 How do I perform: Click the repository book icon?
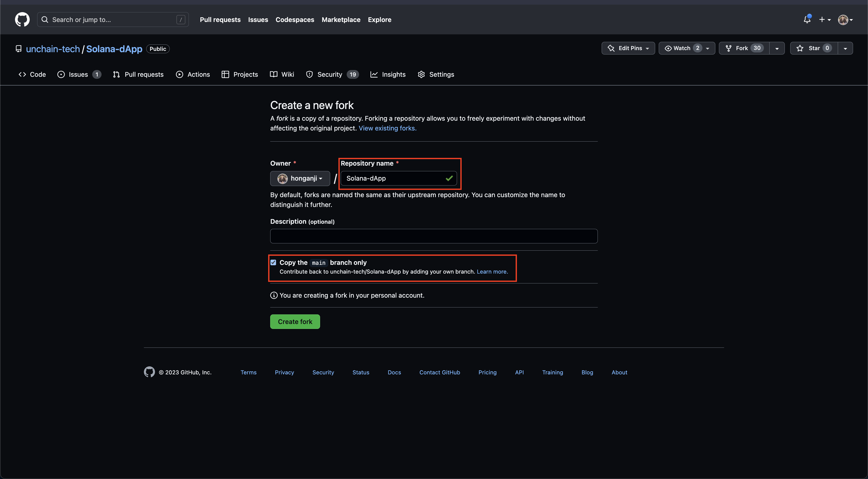pos(19,49)
